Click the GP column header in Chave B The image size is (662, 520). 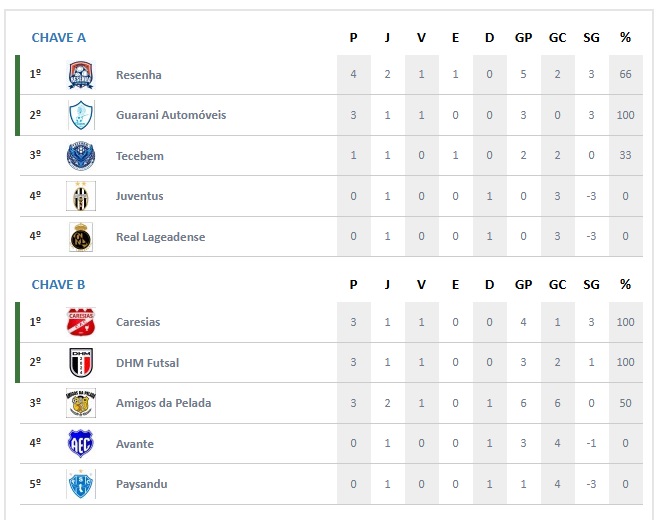click(x=523, y=285)
